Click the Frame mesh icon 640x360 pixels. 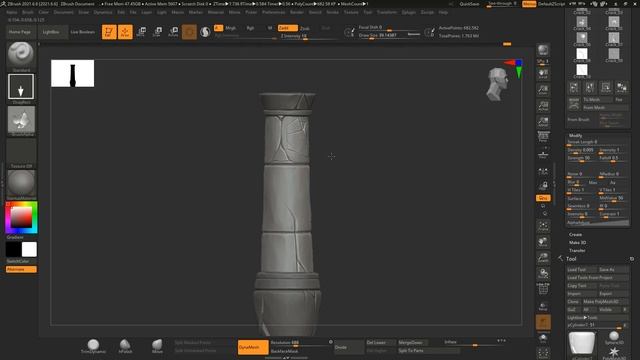coord(543,227)
